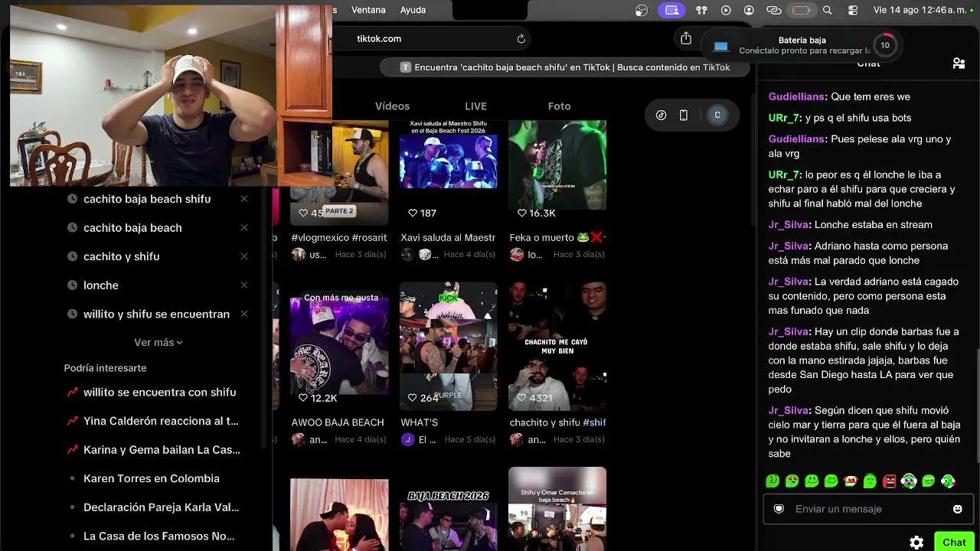This screenshot has height=551, width=980.
Task: Open the Now Playing menu bar icon
Action: pyautogui.click(x=726, y=10)
